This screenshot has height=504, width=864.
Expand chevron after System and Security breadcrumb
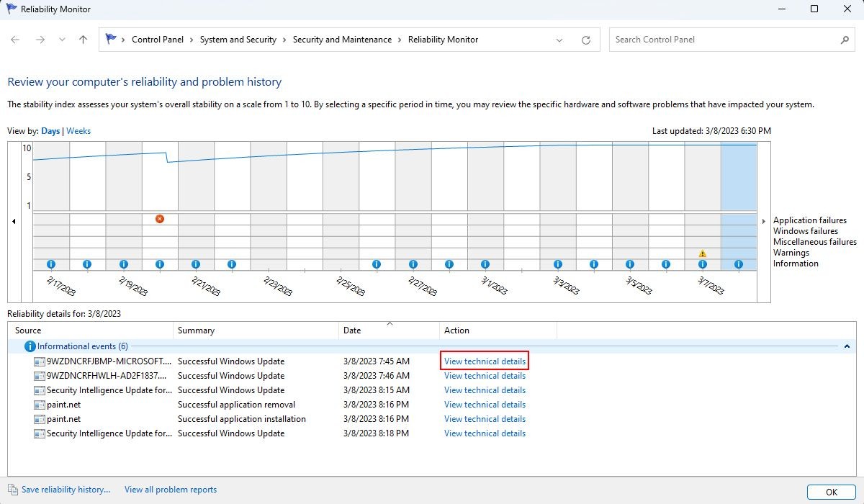pos(284,40)
